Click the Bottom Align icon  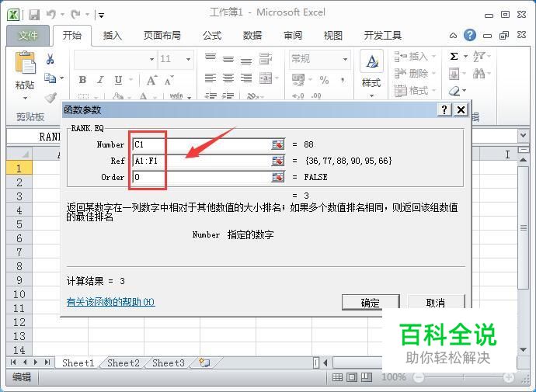pos(245,61)
